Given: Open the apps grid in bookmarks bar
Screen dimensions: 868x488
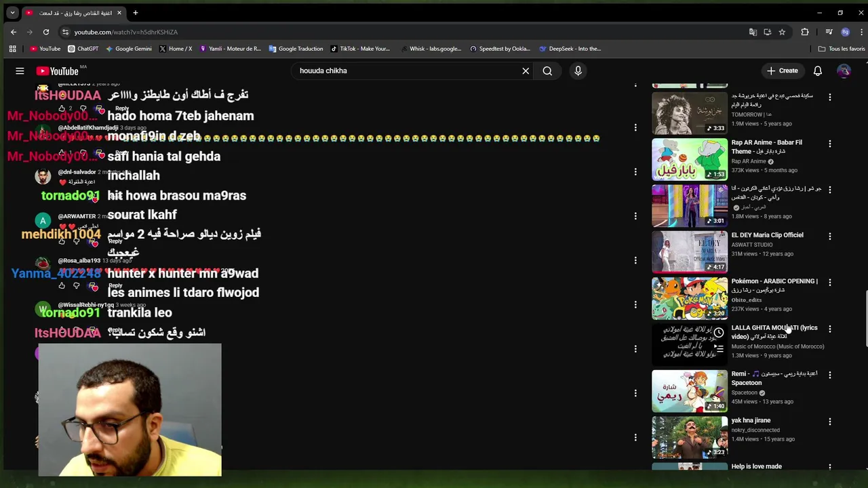Looking at the screenshot, I should [12, 49].
